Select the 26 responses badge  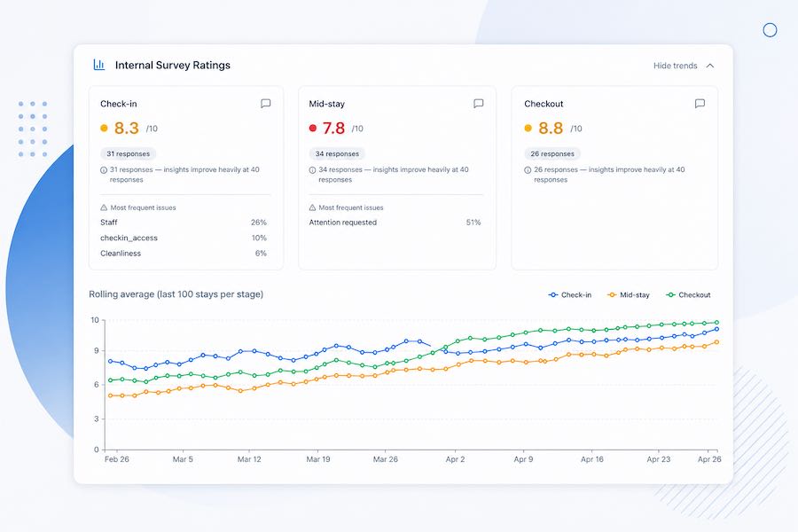552,153
